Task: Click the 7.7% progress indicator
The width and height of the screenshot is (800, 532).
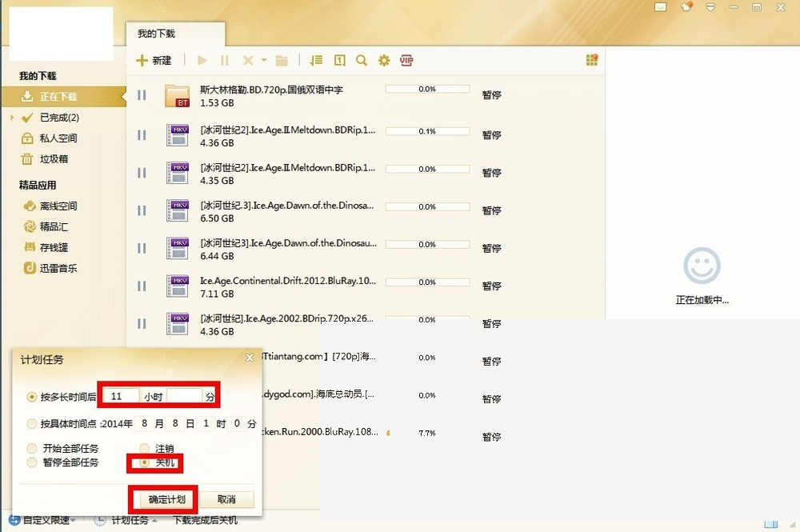Action: click(x=427, y=433)
